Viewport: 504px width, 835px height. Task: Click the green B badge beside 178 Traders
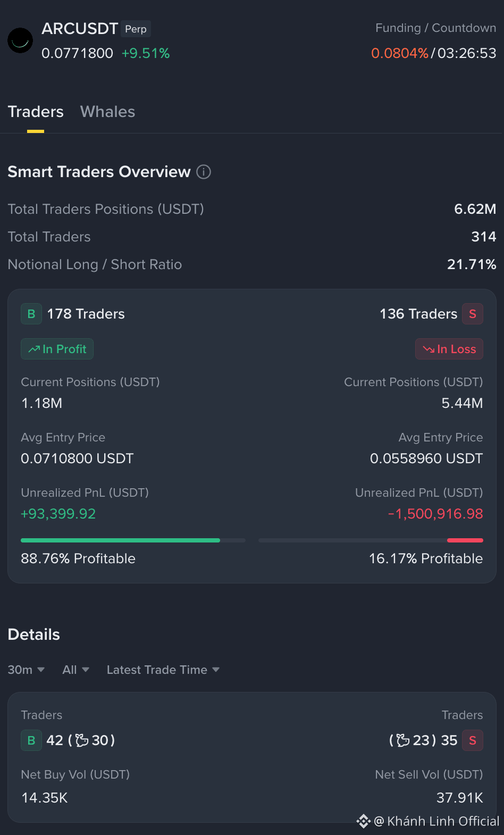tap(31, 314)
